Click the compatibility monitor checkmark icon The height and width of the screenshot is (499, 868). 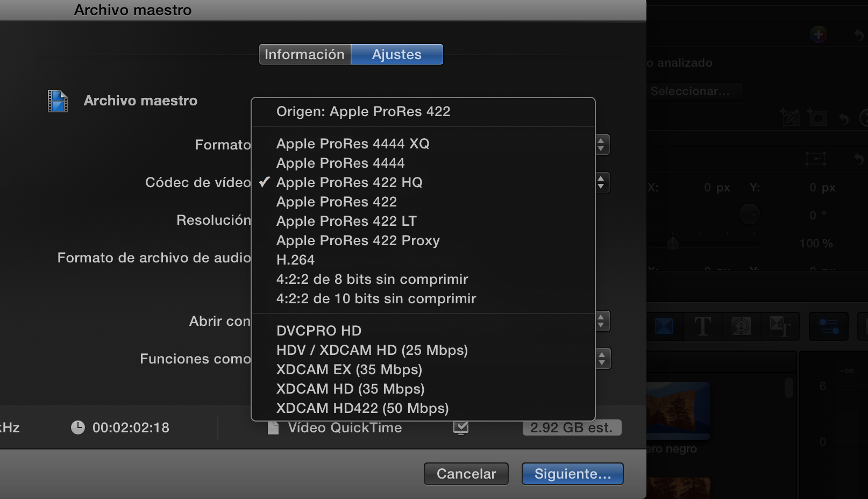tap(461, 427)
